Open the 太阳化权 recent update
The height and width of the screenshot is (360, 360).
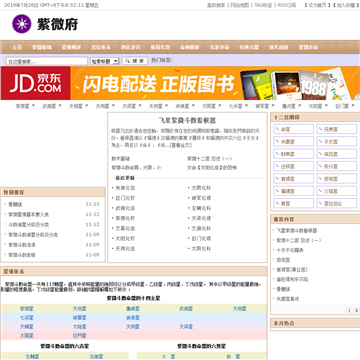click(125, 239)
